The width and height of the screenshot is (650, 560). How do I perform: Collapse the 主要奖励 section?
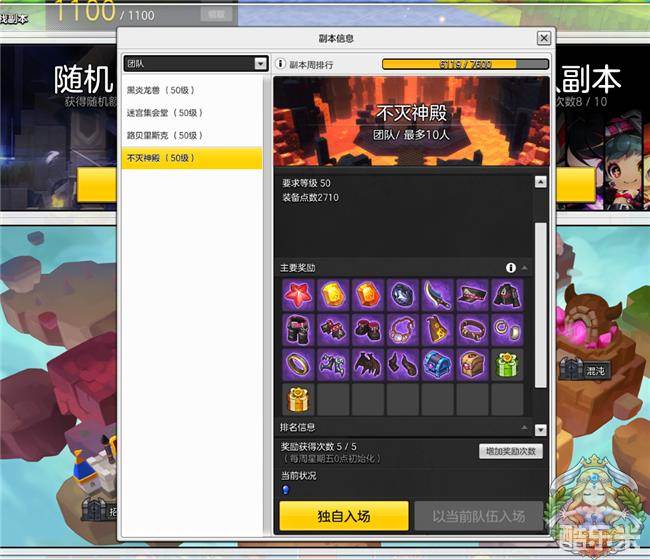pos(525,268)
